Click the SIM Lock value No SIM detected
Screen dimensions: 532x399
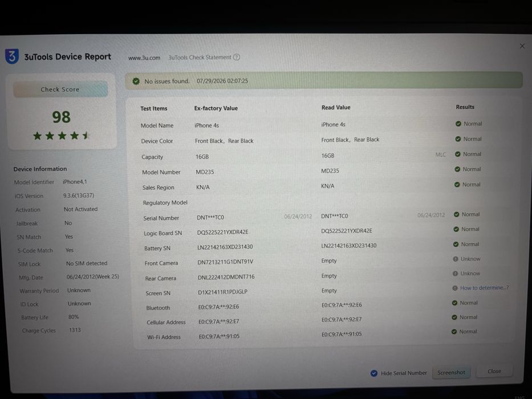[x=87, y=263]
